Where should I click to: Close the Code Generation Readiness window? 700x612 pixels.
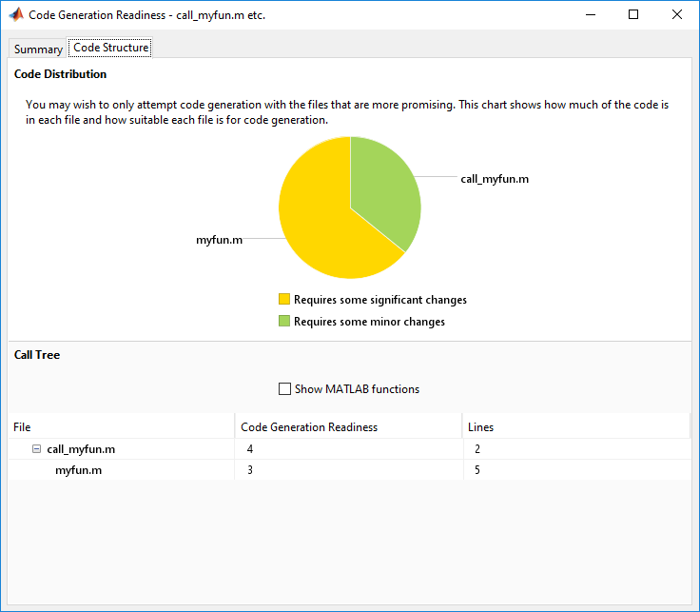click(677, 14)
